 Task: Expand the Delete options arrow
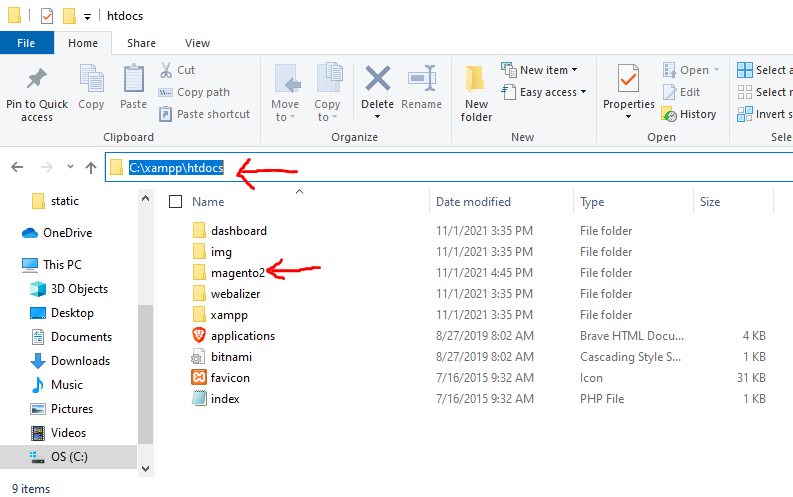point(377,117)
